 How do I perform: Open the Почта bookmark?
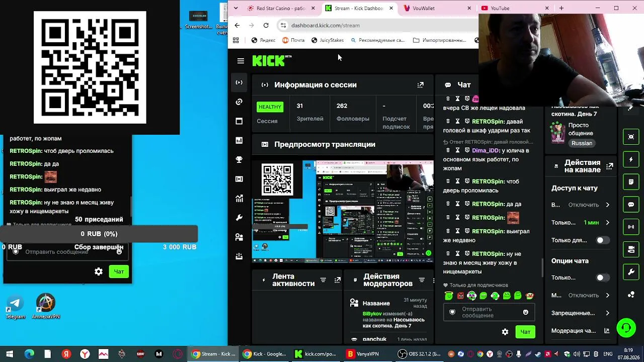click(293, 40)
